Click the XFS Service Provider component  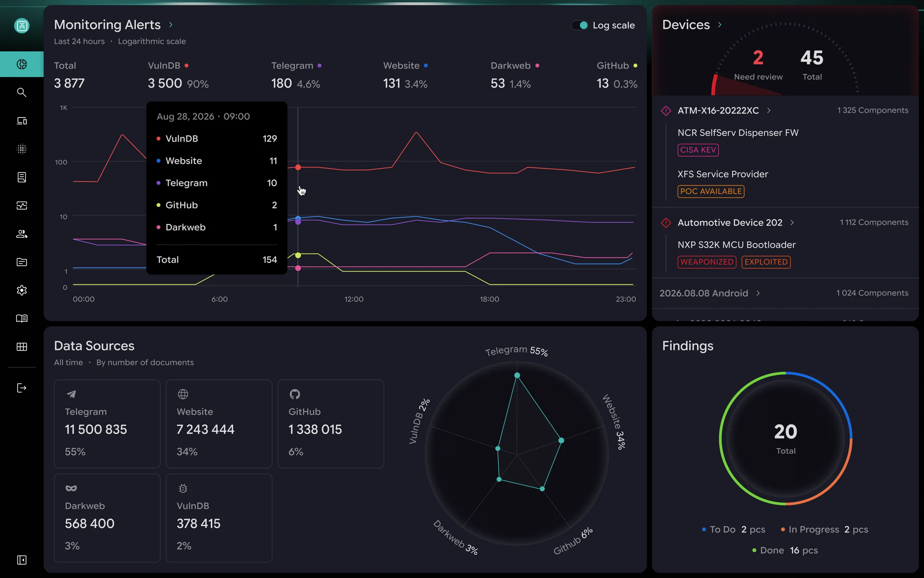723,174
